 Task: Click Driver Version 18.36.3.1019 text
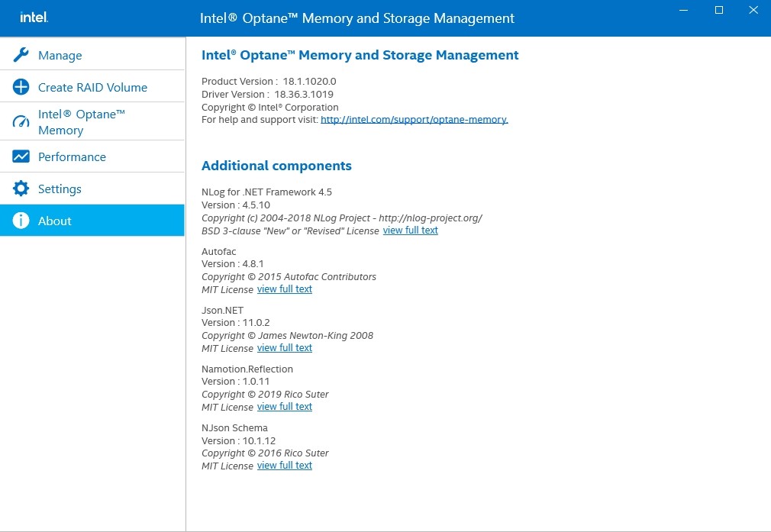coord(267,94)
